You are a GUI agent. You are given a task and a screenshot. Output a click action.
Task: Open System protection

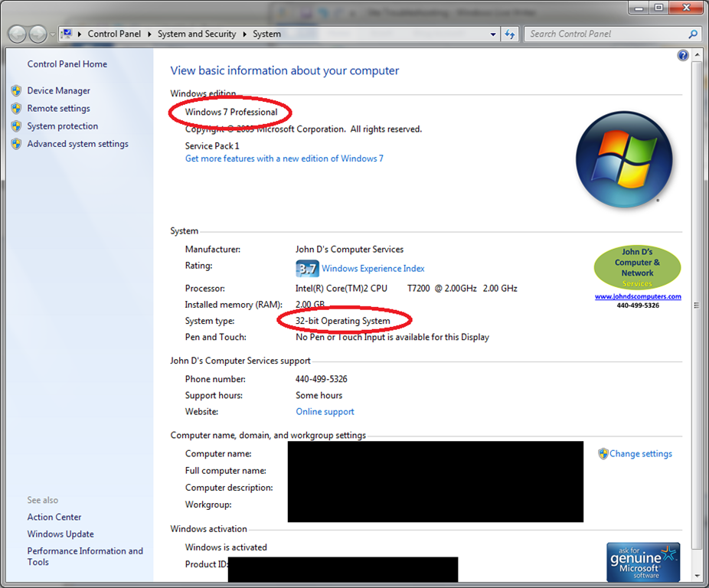point(62,126)
